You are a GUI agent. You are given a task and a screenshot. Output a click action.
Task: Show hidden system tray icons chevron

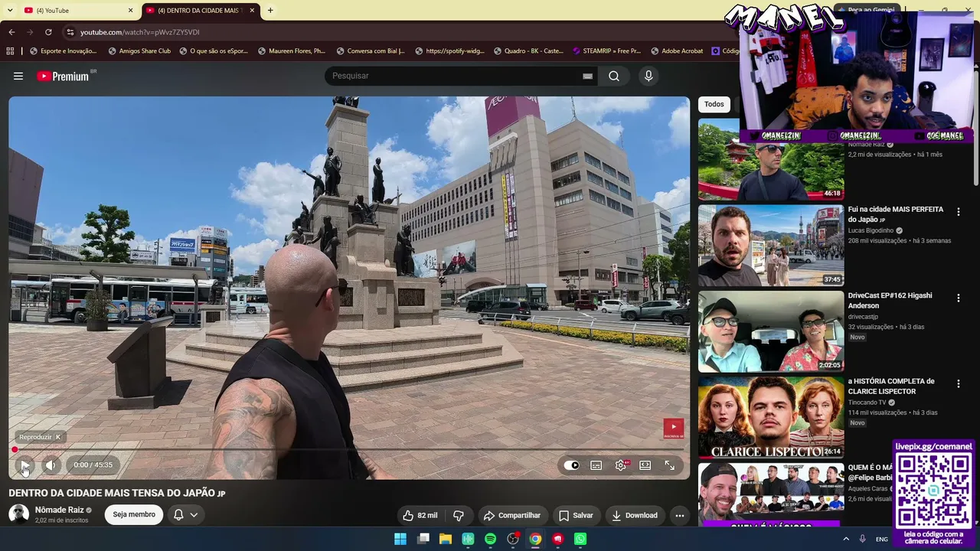(847, 539)
